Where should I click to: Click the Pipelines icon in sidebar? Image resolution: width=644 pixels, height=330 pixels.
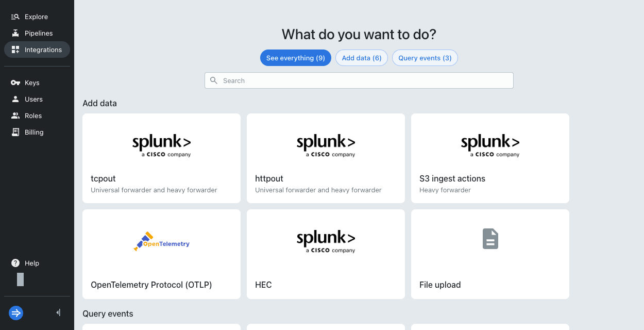[15, 33]
